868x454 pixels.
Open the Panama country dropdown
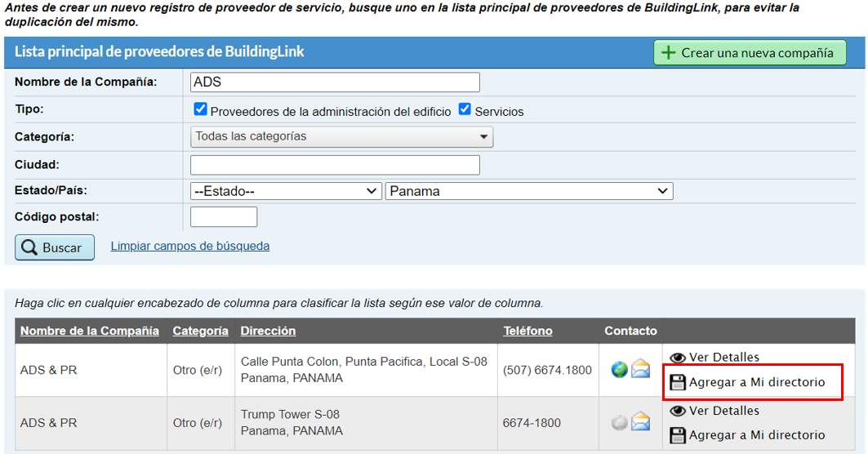(529, 191)
